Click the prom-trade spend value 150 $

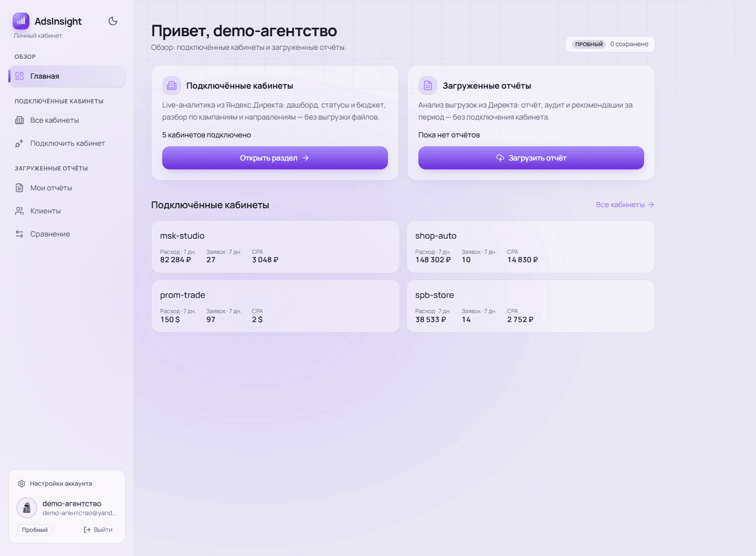click(170, 319)
